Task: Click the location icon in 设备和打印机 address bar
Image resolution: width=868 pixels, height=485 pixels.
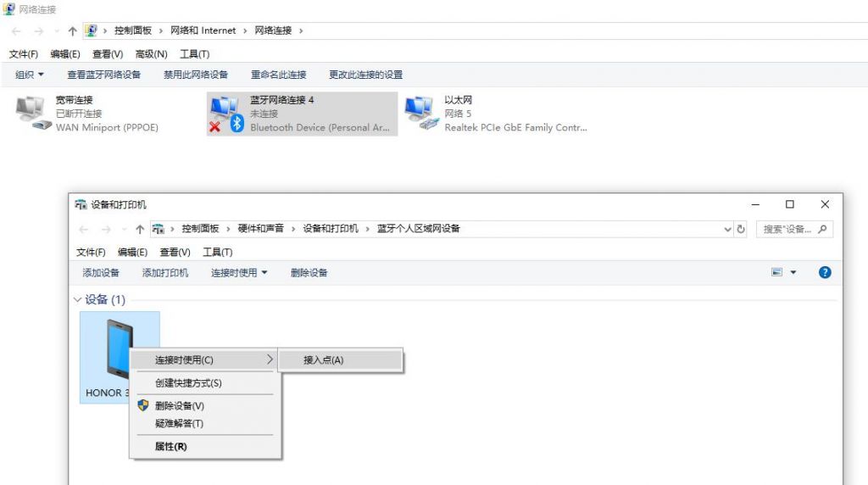Action: (x=159, y=229)
